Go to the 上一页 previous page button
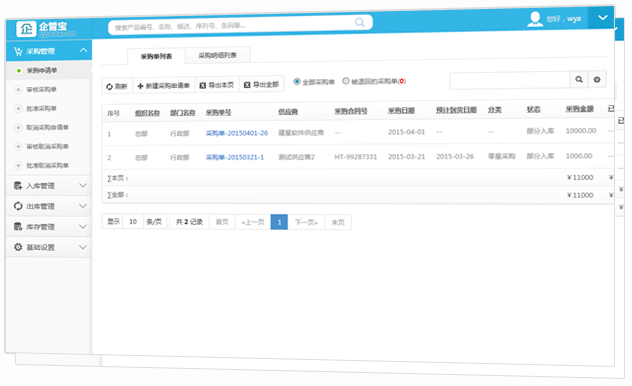The image size is (632, 386). (253, 222)
